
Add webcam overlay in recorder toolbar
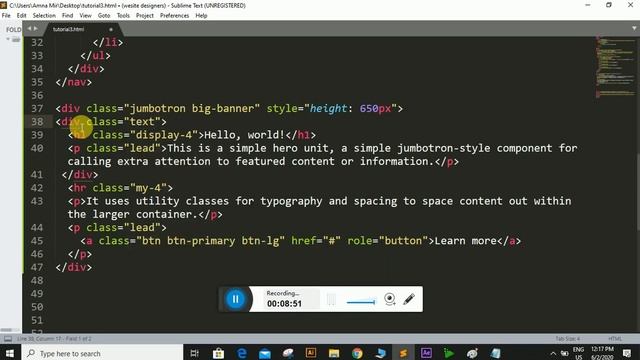[x=390, y=299]
